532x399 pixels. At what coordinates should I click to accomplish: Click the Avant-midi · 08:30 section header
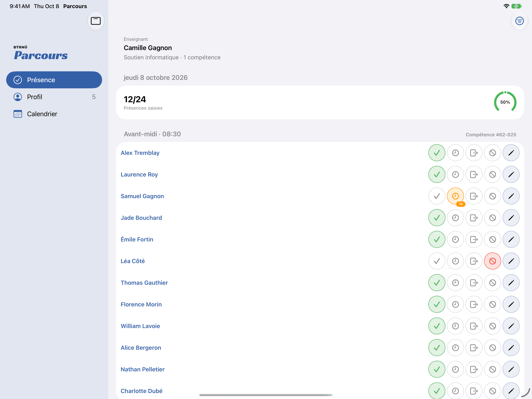pos(152,134)
